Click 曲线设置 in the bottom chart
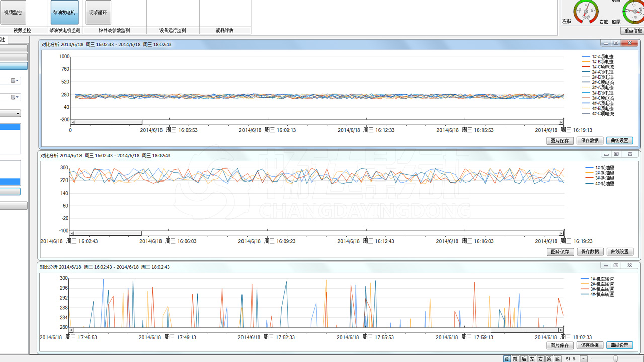The image size is (644, 362). (x=619, y=345)
